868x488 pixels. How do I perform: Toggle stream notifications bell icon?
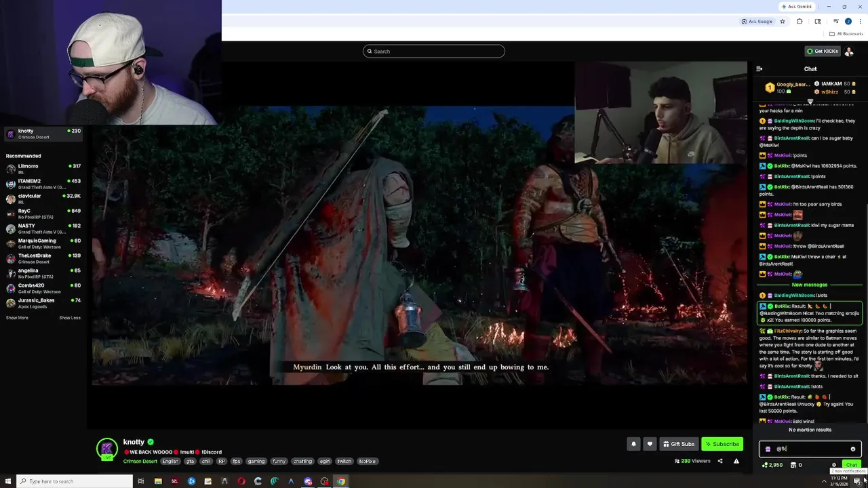633,444
